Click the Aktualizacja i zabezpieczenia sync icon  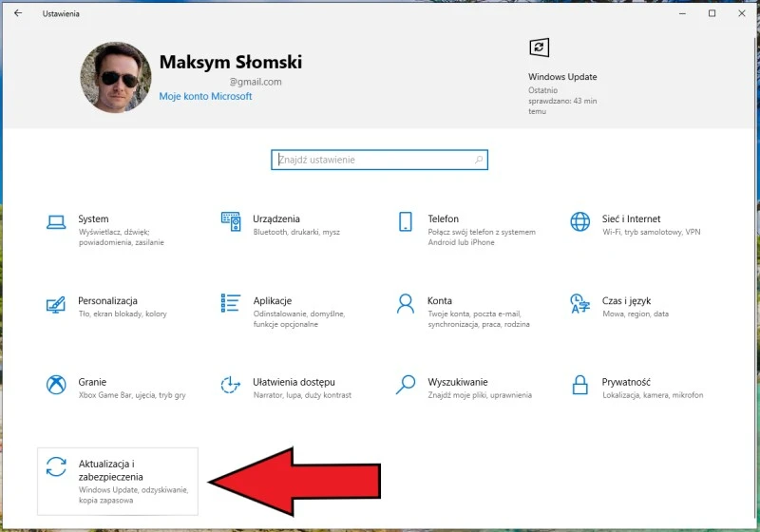point(56,466)
